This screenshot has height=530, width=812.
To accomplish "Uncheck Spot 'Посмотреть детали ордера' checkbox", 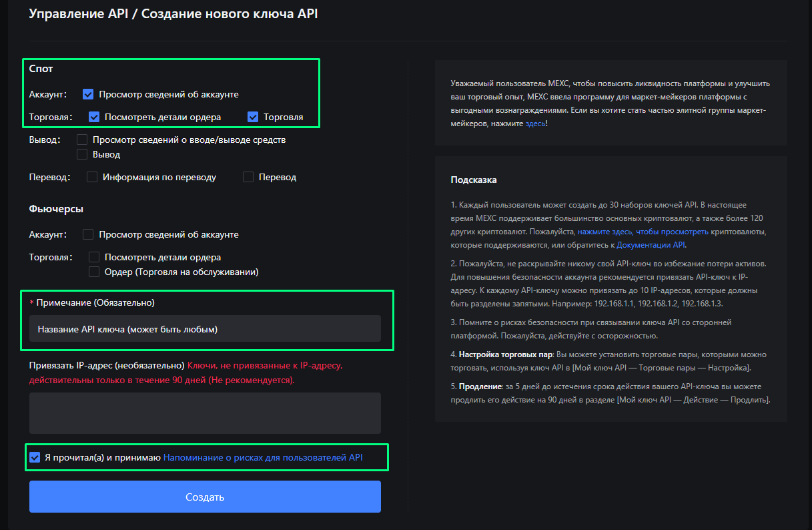I will click(94, 117).
